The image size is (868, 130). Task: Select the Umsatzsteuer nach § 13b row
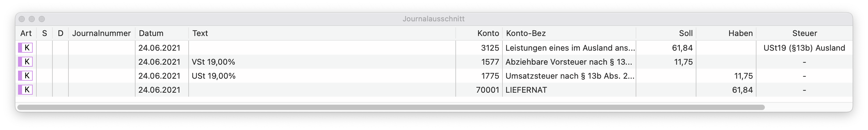(434, 76)
